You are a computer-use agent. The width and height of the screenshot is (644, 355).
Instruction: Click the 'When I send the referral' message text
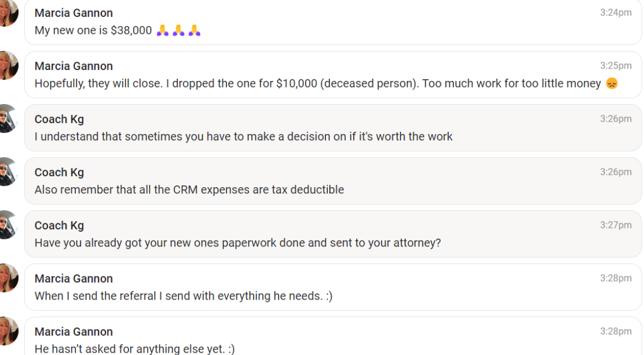coord(183,296)
